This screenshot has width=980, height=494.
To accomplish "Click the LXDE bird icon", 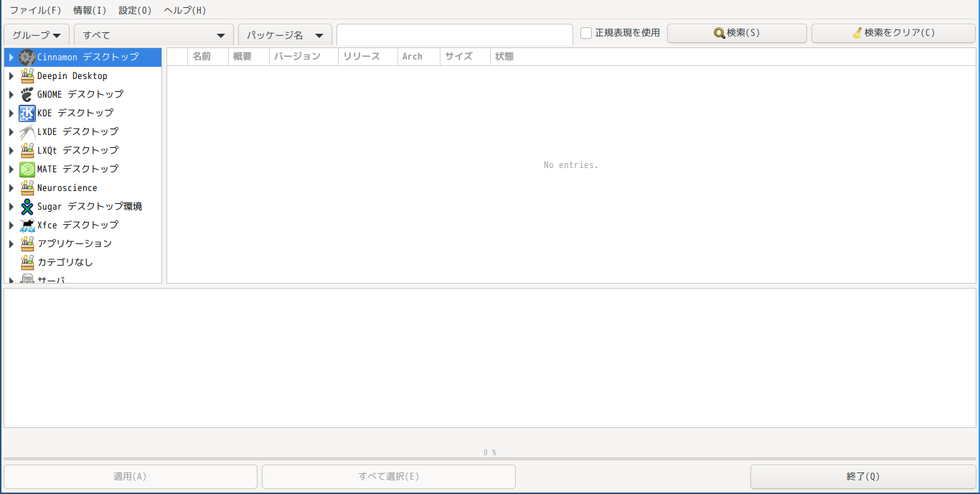I will click(x=27, y=131).
